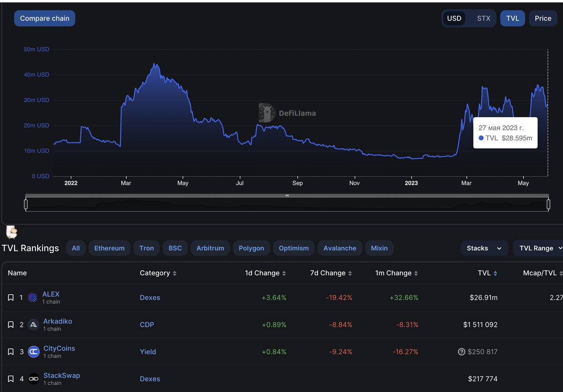This screenshot has height=392, width=563.
Task: Filter rankings by Tron
Action: (x=146, y=248)
